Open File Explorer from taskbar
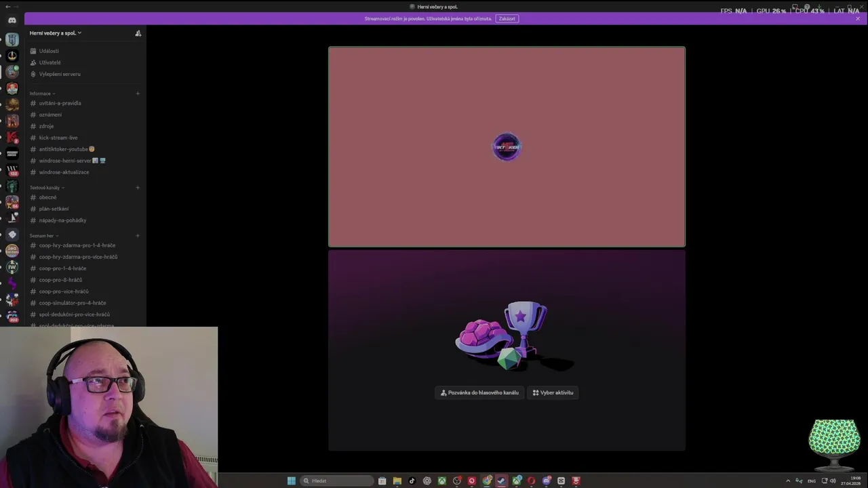 click(x=397, y=481)
